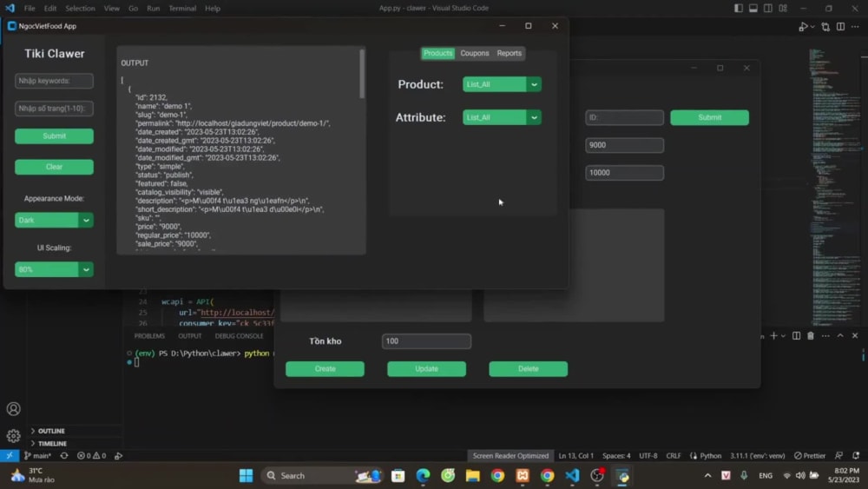Open Microsoft Edge from the taskbar

coord(423,475)
